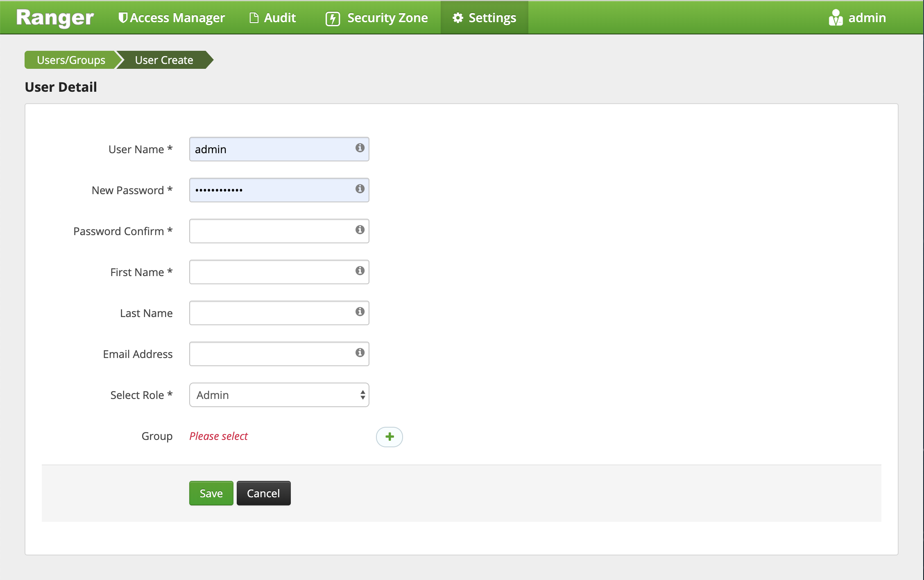
Task: Focus the User Name input field
Action: 279,149
